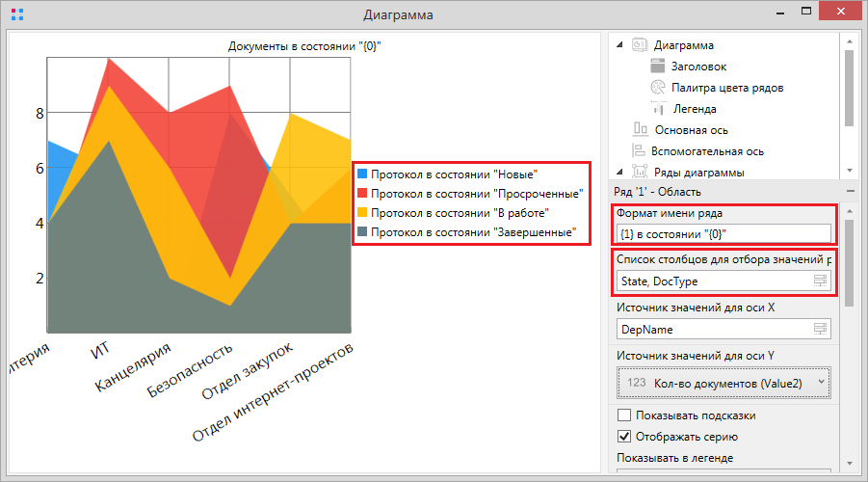Click the Вспомогательная ось axis icon

640,150
